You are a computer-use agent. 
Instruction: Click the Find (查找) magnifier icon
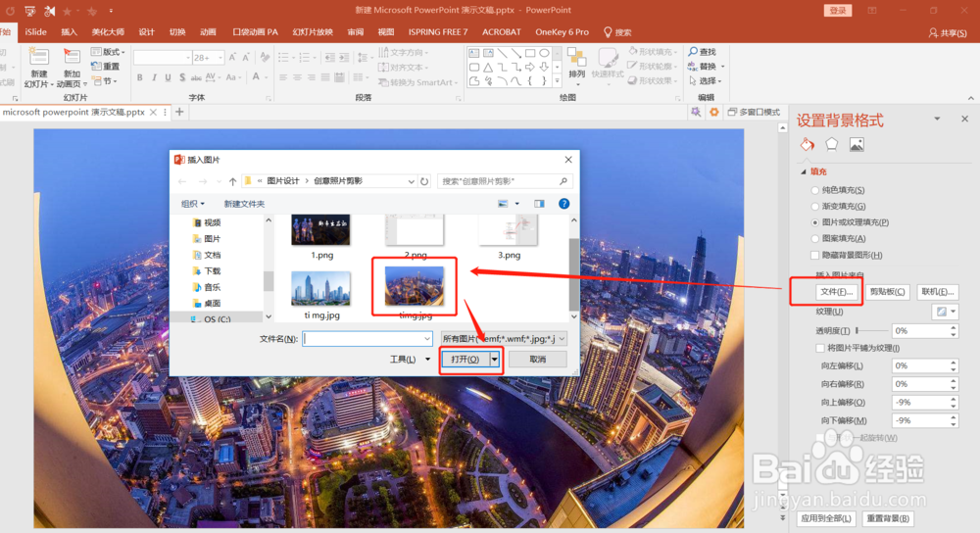(693, 51)
